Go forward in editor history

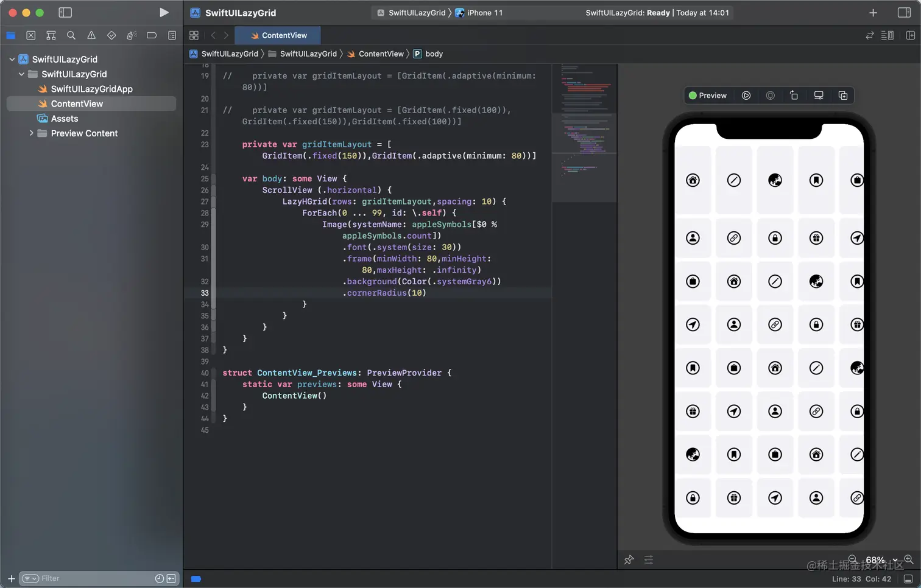226,35
